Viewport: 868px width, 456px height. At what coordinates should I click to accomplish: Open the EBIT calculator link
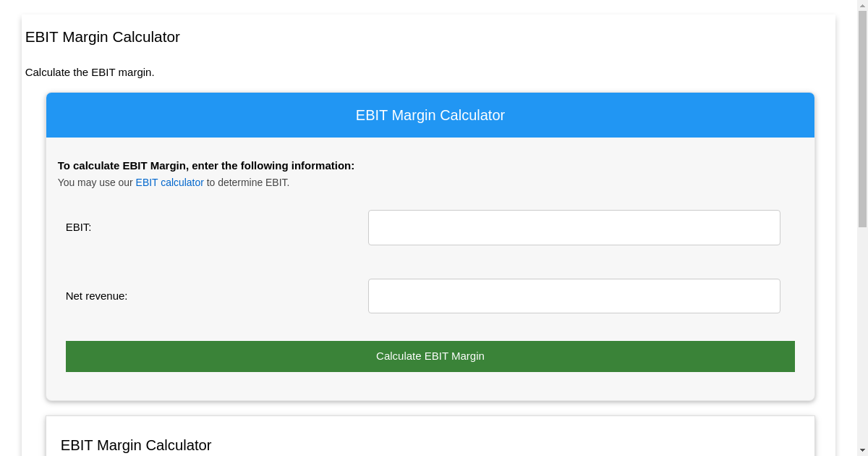169,182
